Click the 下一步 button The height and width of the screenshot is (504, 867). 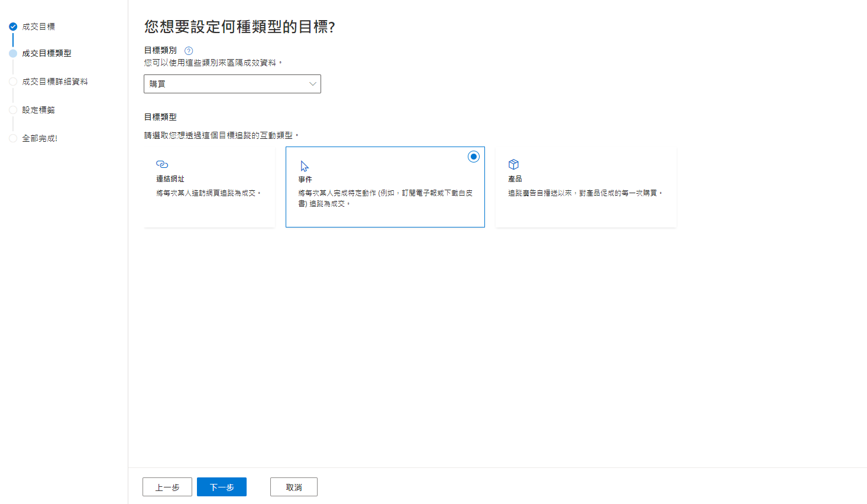(x=222, y=487)
